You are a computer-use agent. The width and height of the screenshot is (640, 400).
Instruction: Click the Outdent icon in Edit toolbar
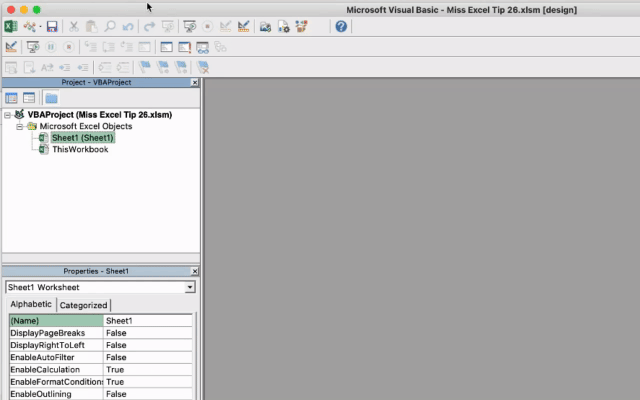[83, 67]
